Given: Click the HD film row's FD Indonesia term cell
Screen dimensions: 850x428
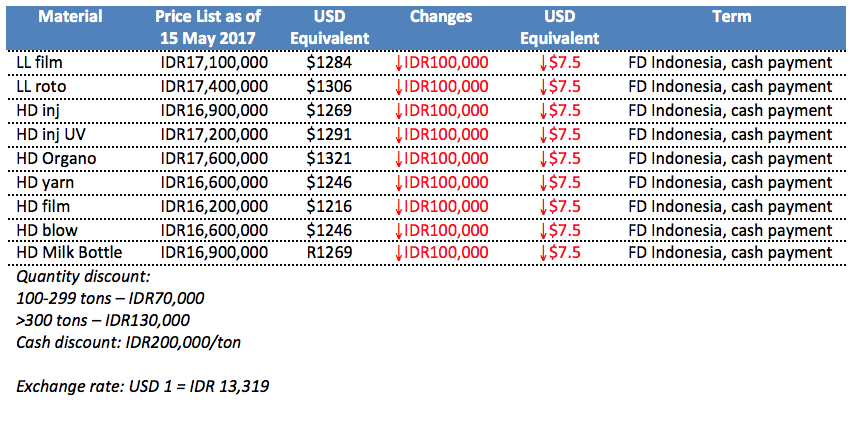Looking at the screenshot, I should pyautogui.click(x=730, y=205).
